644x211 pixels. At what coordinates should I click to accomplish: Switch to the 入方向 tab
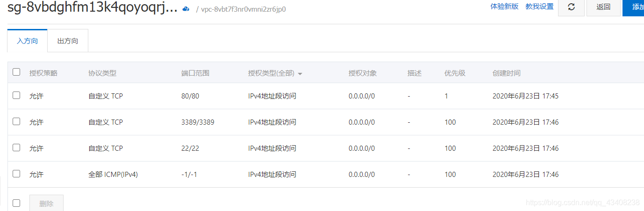point(28,41)
